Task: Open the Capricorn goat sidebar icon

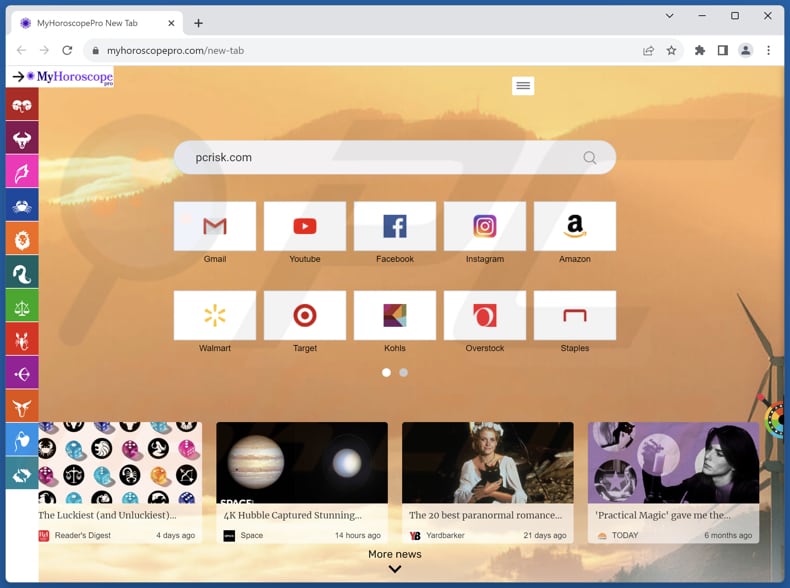Action: pyautogui.click(x=22, y=406)
